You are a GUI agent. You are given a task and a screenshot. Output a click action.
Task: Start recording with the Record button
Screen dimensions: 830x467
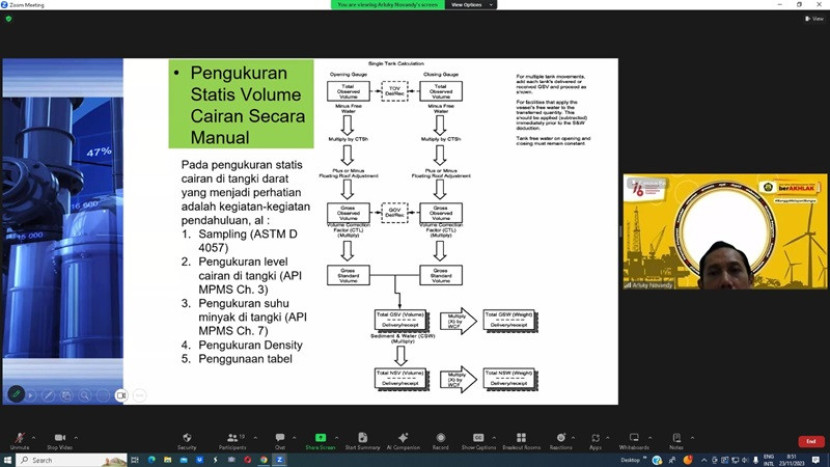pyautogui.click(x=441, y=439)
